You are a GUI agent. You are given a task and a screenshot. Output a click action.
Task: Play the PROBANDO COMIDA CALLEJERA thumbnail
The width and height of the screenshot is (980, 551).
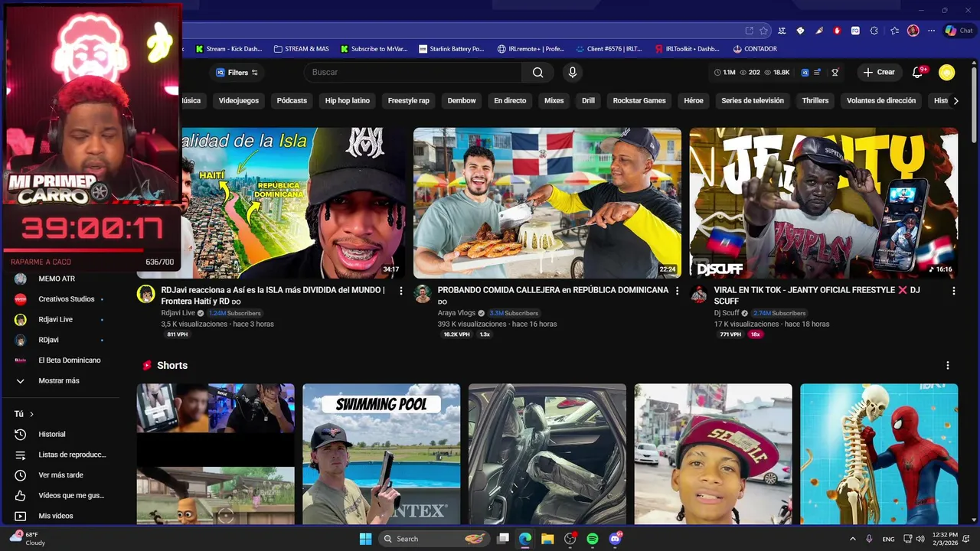[x=547, y=203]
